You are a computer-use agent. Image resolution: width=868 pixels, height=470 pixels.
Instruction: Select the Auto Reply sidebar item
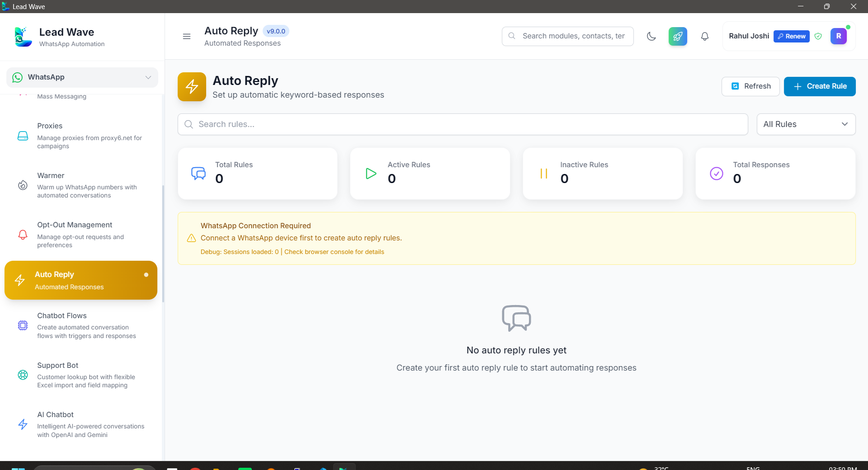pos(81,280)
